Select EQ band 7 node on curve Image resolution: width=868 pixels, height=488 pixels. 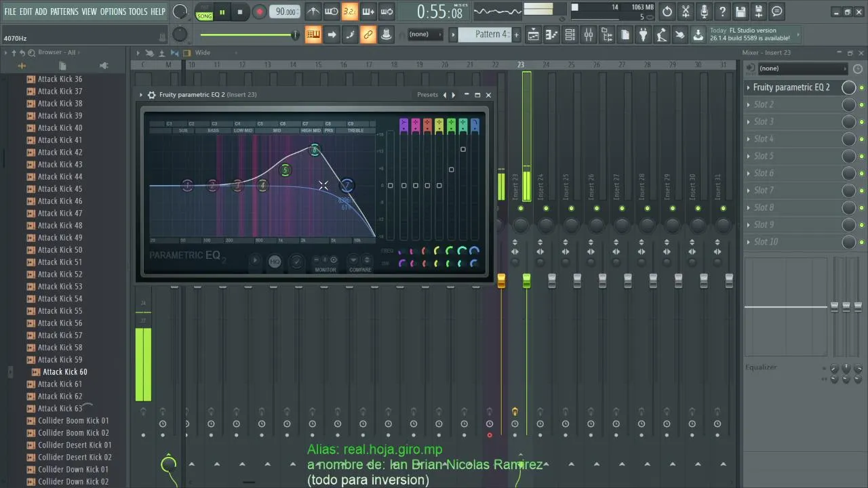pyautogui.click(x=347, y=185)
